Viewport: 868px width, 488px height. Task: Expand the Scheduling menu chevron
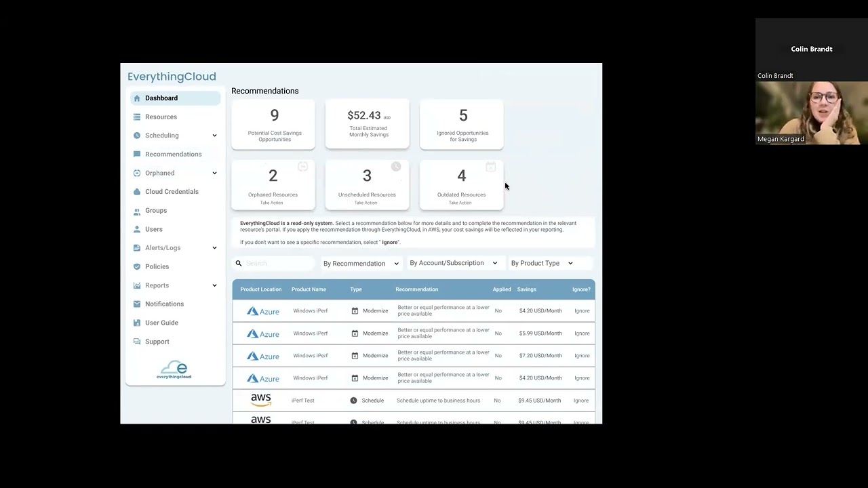tap(214, 136)
